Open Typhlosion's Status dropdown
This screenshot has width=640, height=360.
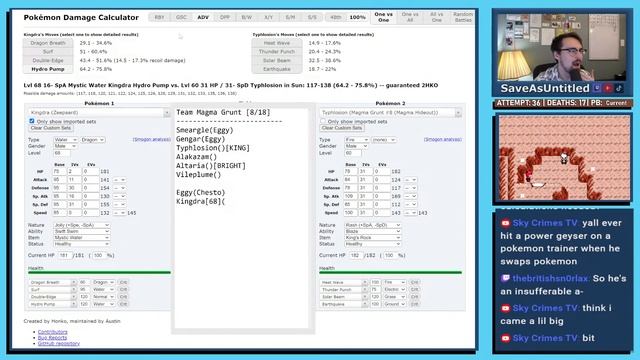(x=372, y=244)
